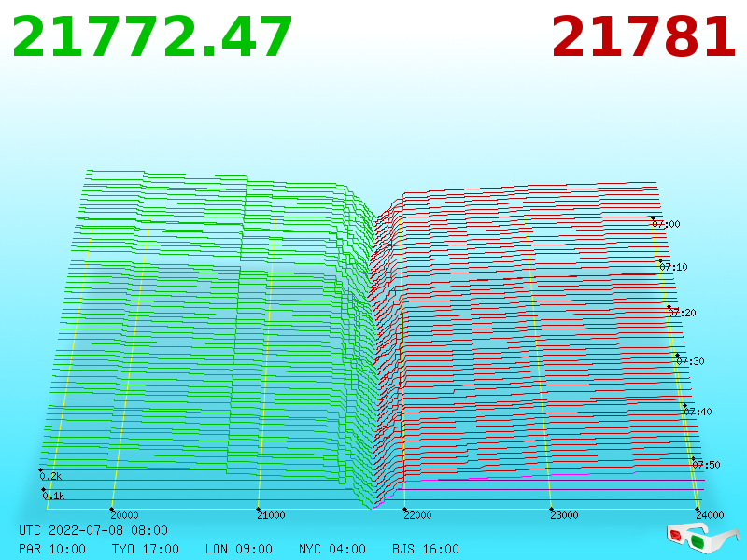The width and height of the screenshot is (747, 560).
Task: Click the 3D glasses icon
Action: (702, 539)
